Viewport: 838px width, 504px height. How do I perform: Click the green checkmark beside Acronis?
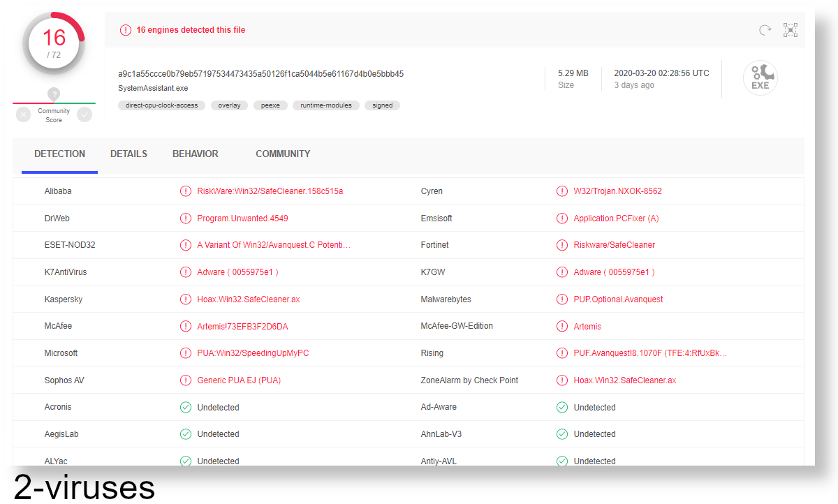[x=186, y=407]
